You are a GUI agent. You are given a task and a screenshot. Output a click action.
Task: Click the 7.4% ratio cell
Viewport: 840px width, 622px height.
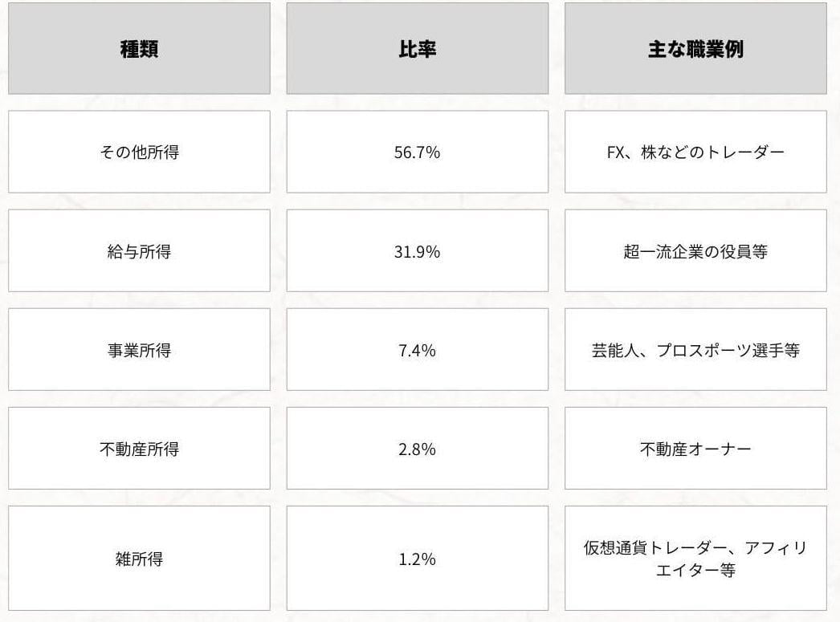tap(417, 350)
